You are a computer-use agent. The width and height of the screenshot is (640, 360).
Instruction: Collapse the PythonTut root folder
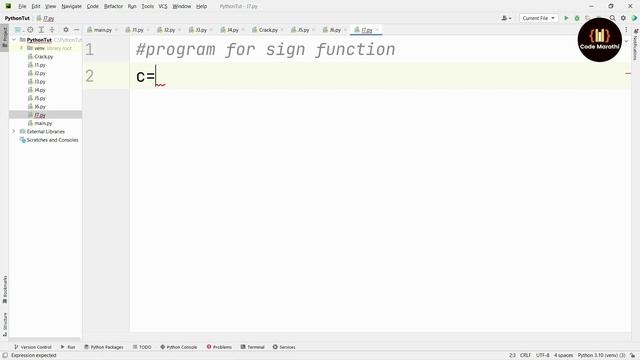(14, 40)
